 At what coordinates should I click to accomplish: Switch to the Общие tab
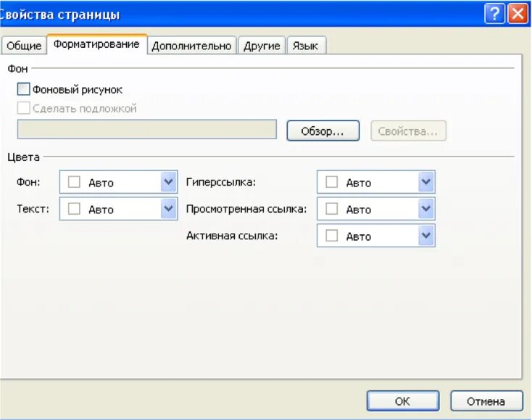pyautogui.click(x=24, y=46)
